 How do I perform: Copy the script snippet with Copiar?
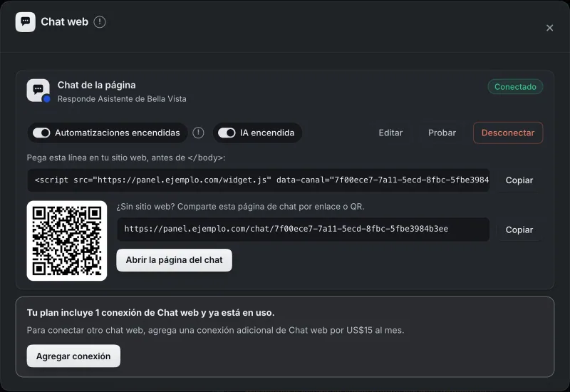519,180
